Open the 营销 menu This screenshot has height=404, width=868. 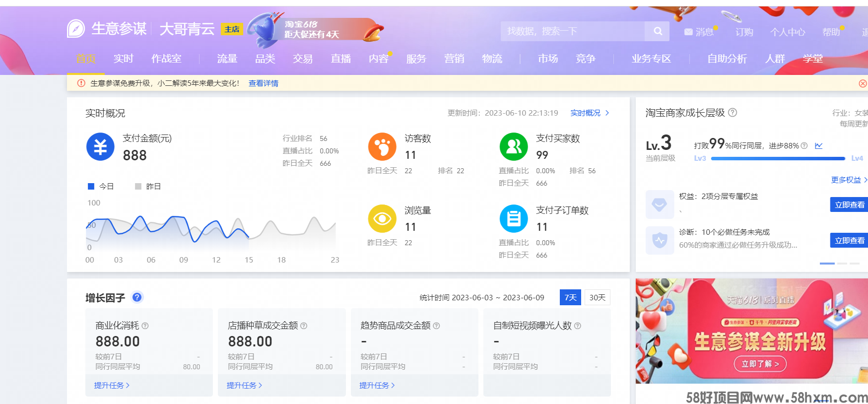coord(454,59)
